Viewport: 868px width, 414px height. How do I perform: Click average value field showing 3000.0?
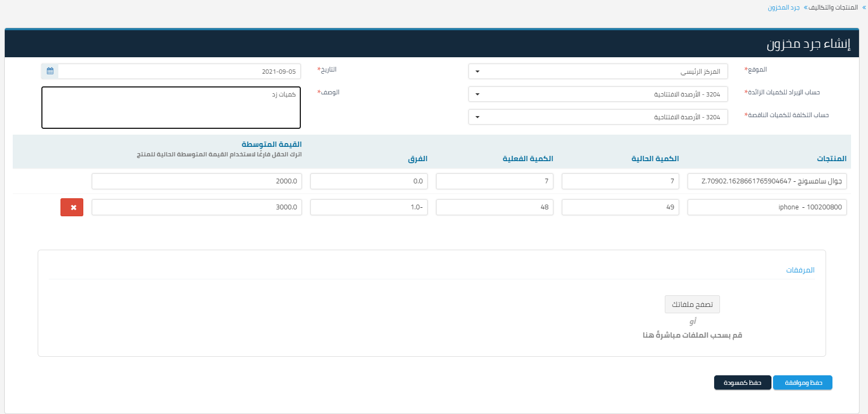pyautogui.click(x=196, y=207)
